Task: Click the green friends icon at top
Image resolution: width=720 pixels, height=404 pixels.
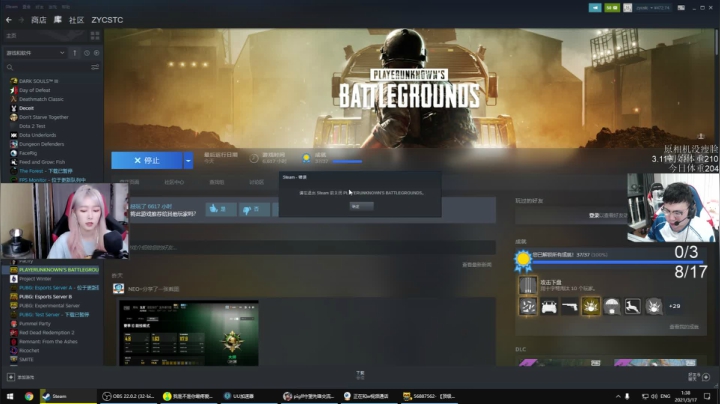Action: [x=612, y=8]
